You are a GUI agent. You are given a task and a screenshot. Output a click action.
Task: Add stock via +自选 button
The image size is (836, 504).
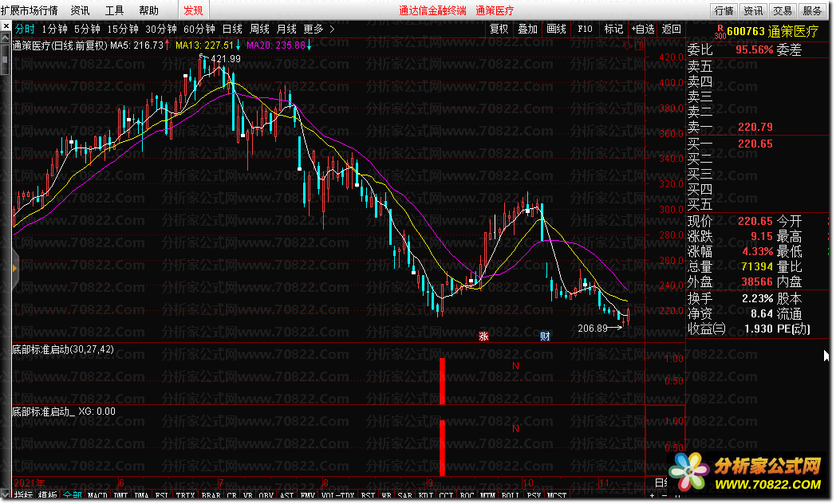(x=642, y=29)
